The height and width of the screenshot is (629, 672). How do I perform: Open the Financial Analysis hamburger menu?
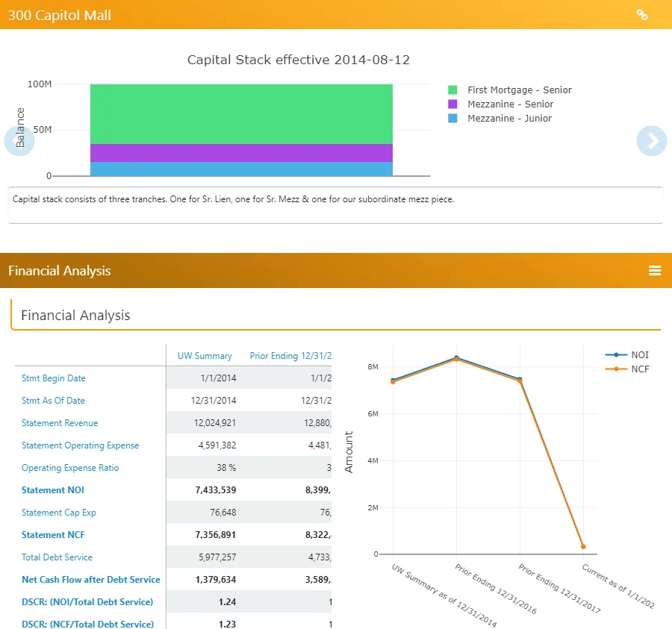[x=654, y=271]
